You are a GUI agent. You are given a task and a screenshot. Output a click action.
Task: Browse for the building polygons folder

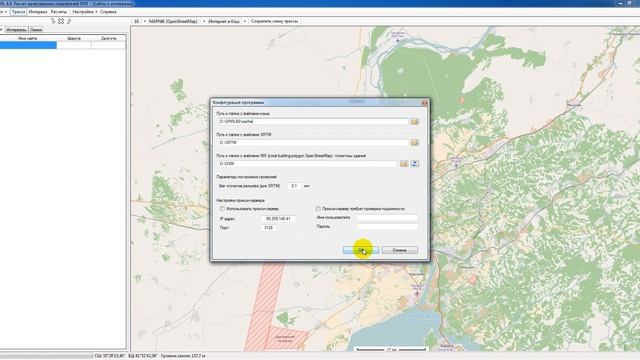pos(404,164)
